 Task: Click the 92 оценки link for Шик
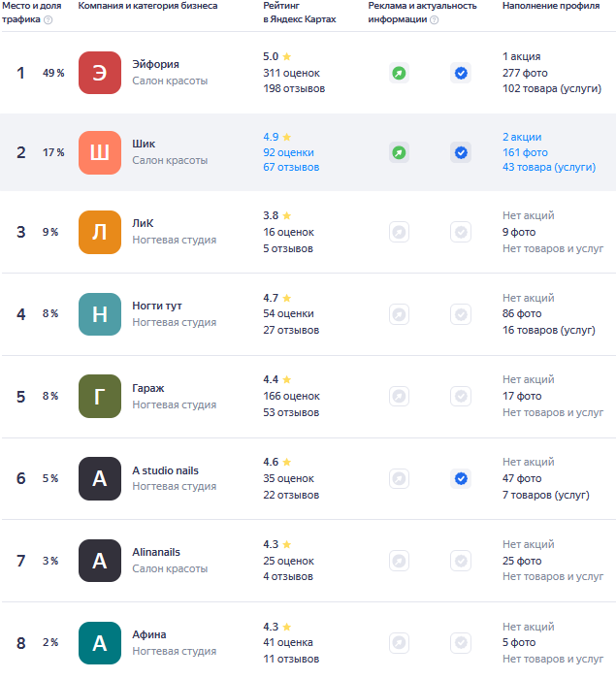[288, 152]
